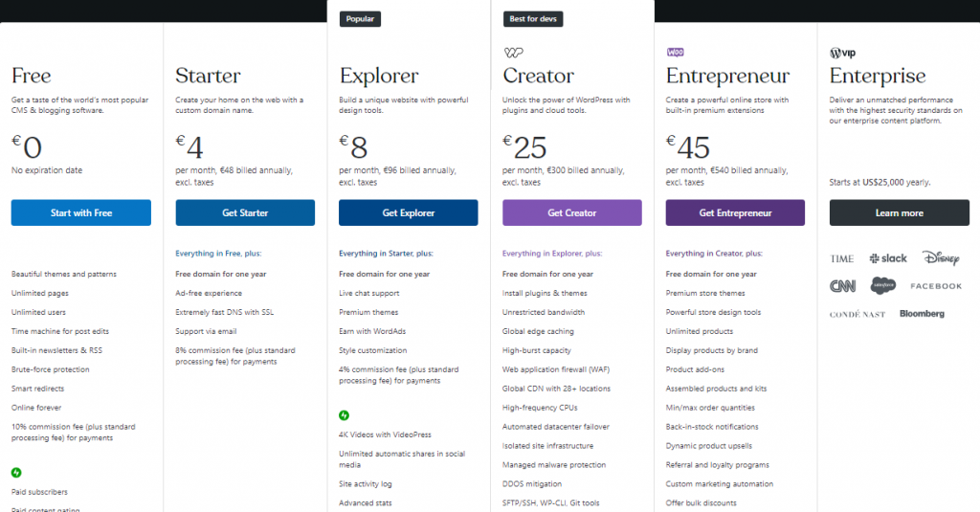Click the WordPress VIP logo above Enterprise
The image size is (980, 512).
coord(842,54)
